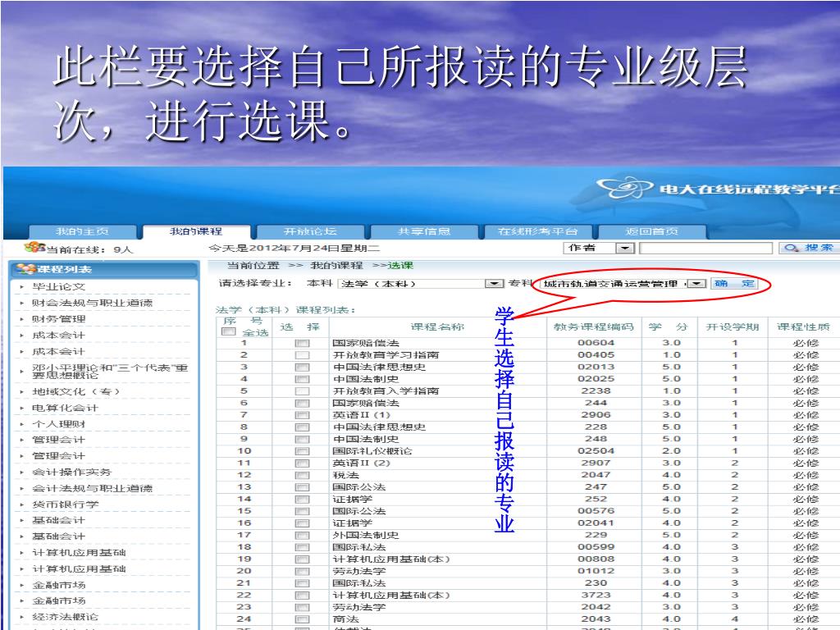Open 会计法规与职业道德 course item
The height and width of the screenshot is (630, 840).
tap(92, 489)
